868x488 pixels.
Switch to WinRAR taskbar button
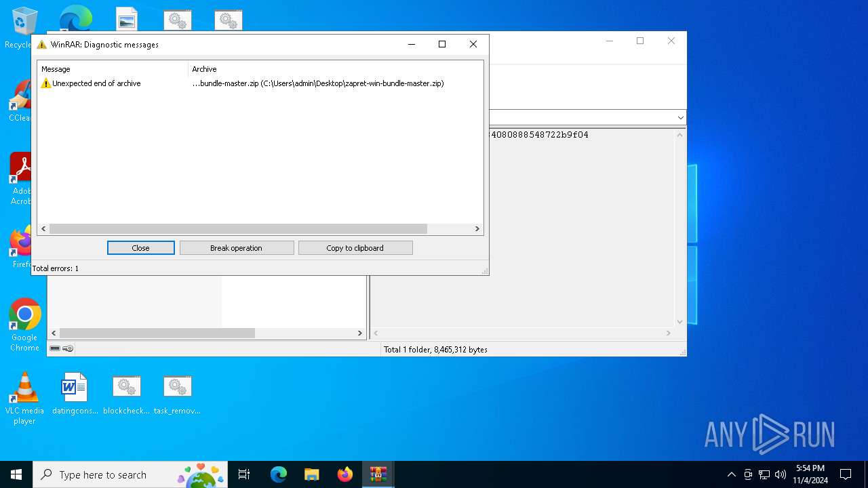point(378,474)
